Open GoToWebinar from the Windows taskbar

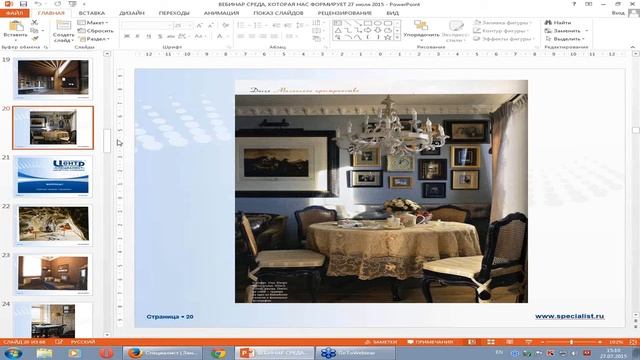356,353
